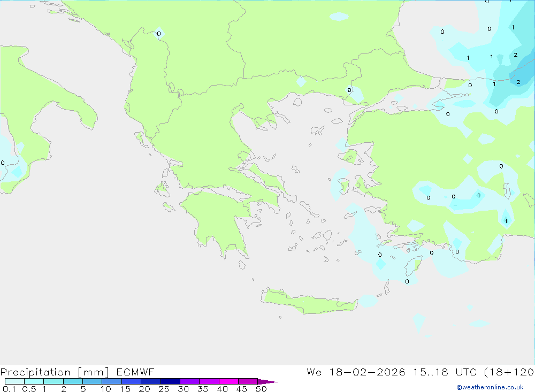Click the 1–2 mm legend swatch
The width and height of the screenshot is (535, 392).
coord(53,381)
